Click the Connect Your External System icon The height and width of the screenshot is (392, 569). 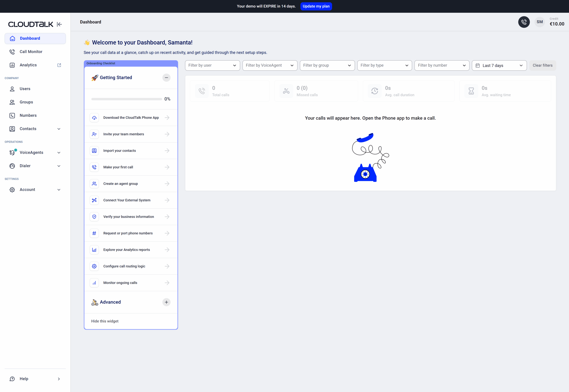pyautogui.click(x=94, y=200)
